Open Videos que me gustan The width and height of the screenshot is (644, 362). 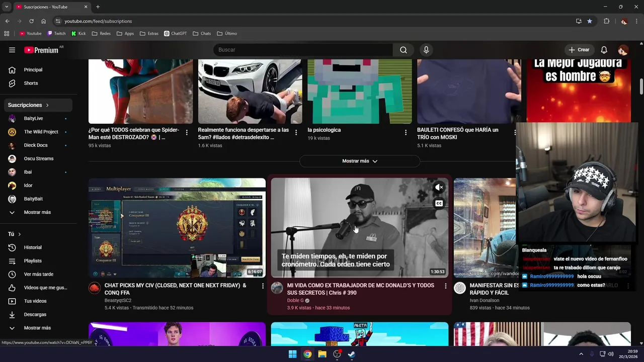(39, 288)
